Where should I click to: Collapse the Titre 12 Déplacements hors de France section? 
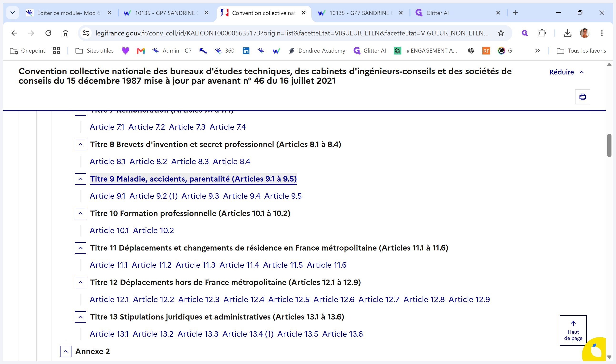click(80, 282)
